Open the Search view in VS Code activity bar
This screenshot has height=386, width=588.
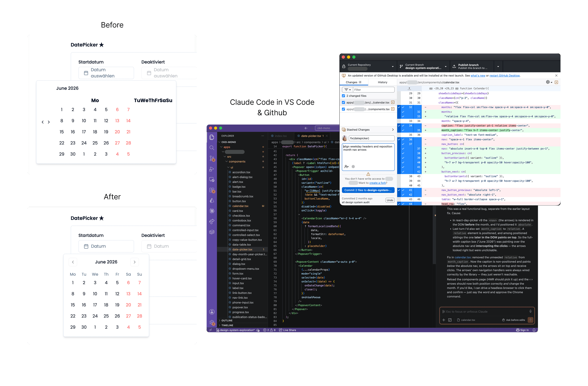[x=212, y=148]
